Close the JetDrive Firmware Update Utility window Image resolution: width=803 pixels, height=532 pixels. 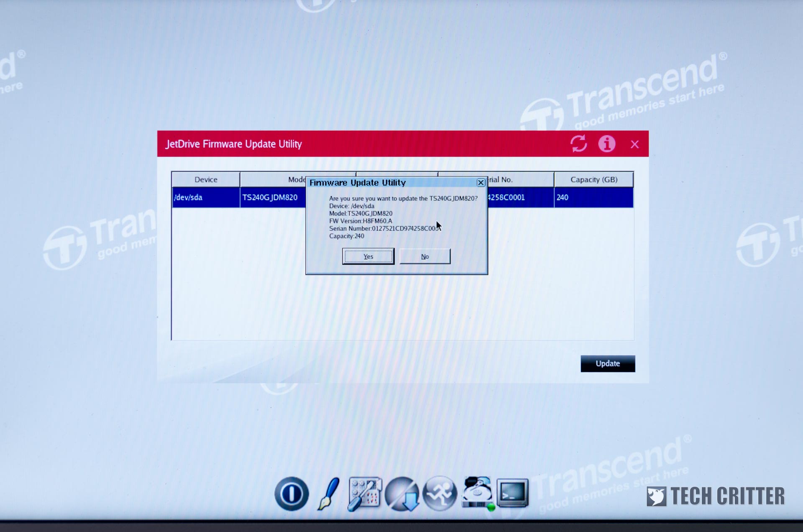[634, 144]
